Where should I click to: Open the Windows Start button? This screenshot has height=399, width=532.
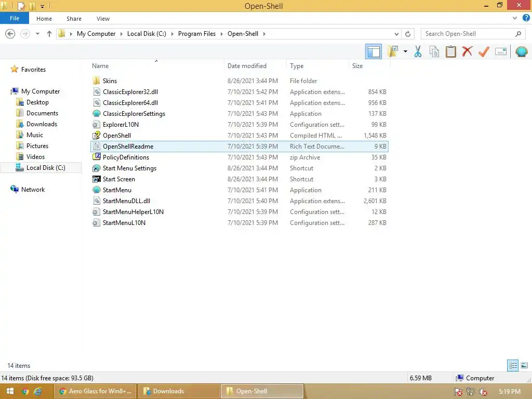(10, 391)
